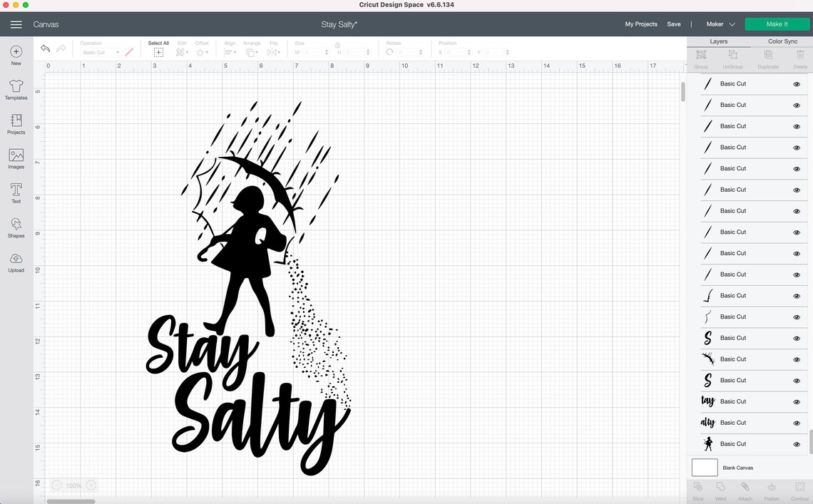Use the Slice tool at bottom right
Screen dimensions: 813x504
[697, 489]
